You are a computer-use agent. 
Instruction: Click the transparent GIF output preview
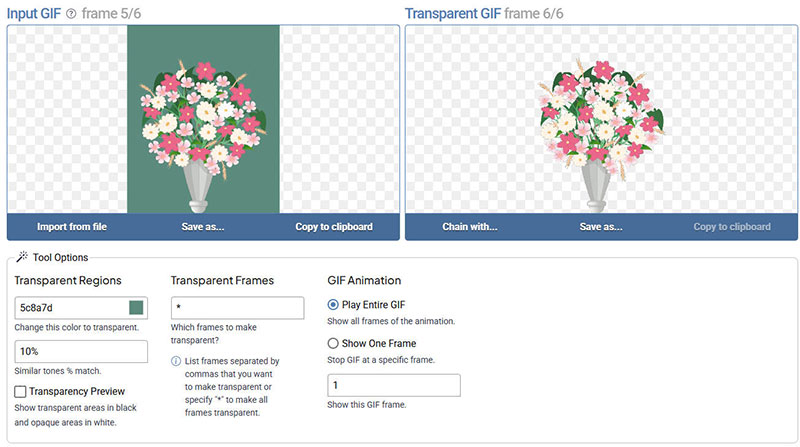601,120
